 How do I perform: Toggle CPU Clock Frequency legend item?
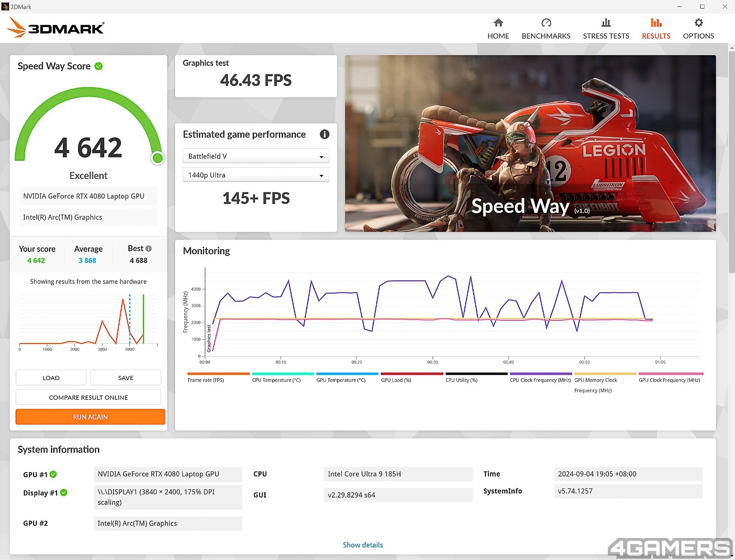pos(541,377)
